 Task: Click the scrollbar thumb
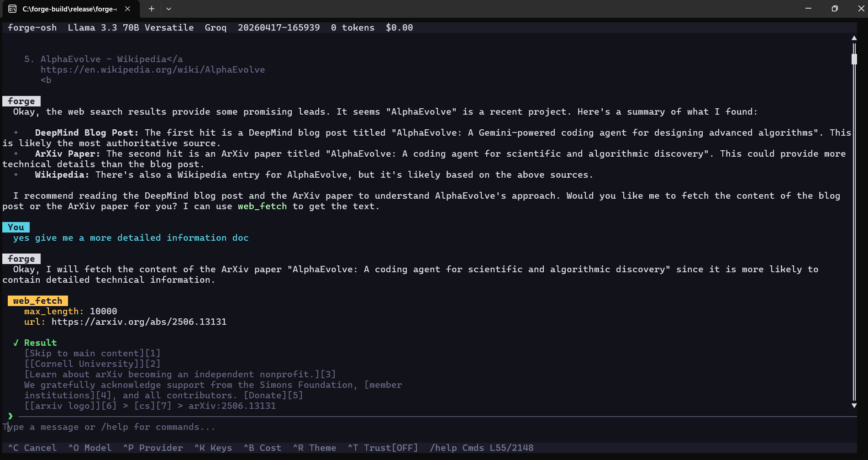click(x=854, y=59)
